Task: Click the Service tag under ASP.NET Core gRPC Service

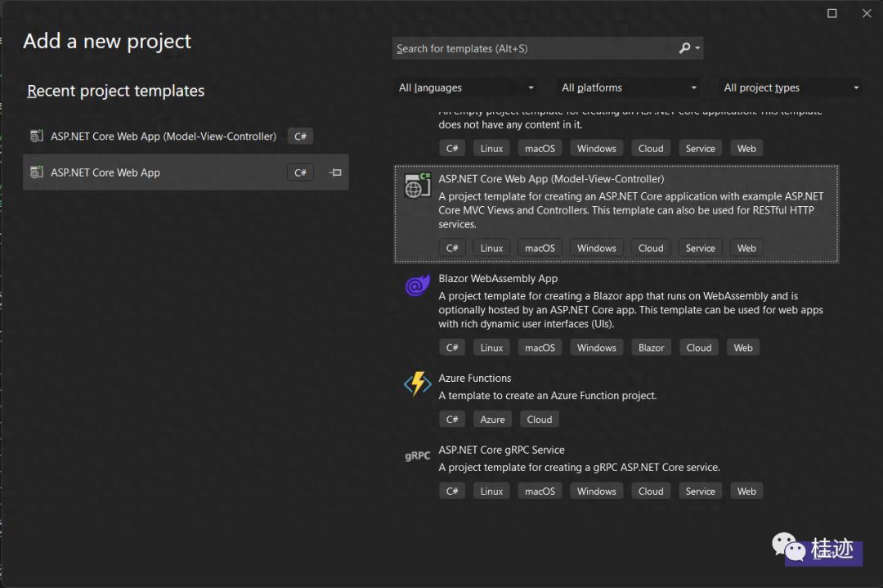Action: tap(700, 491)
